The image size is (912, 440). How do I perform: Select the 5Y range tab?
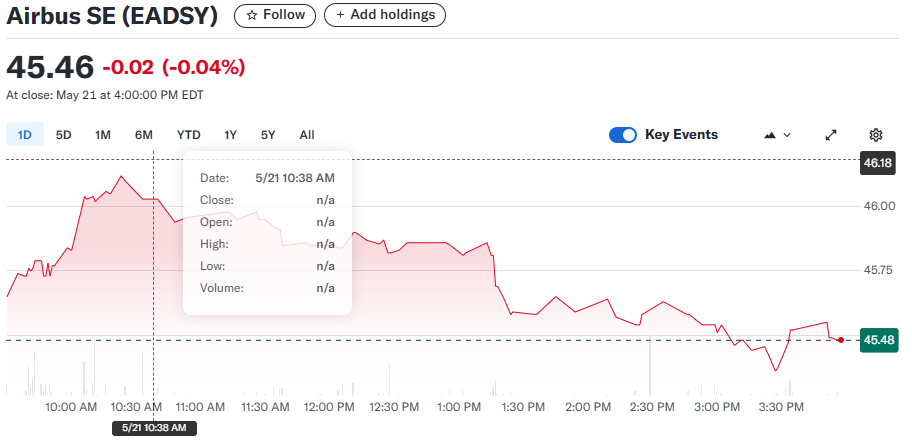(268, 135)
